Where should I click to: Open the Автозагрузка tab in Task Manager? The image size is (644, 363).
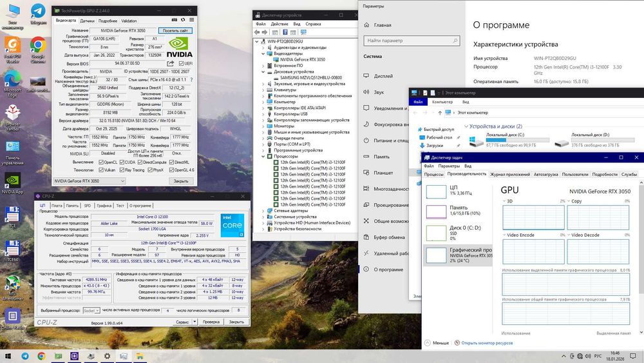pyautogui.click(x=546, y=174)
